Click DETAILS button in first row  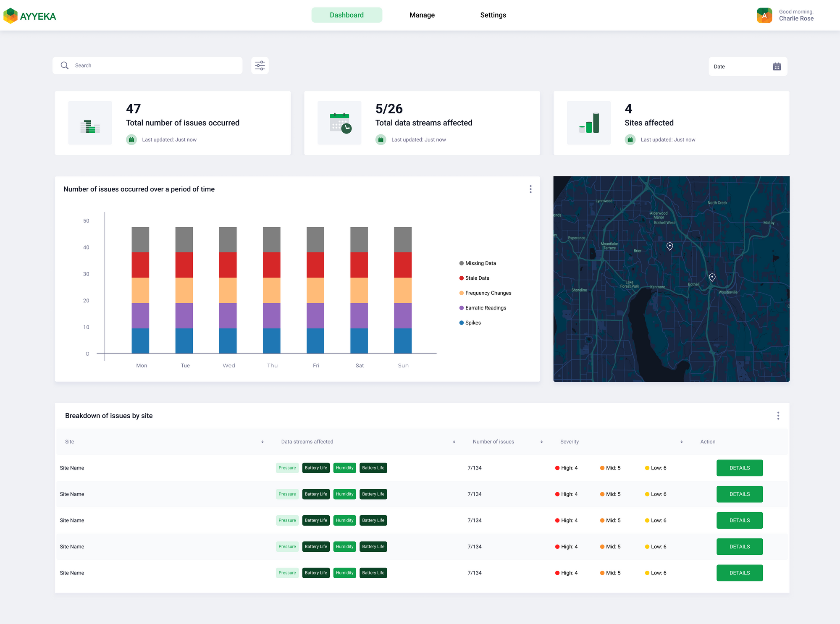[x=739, y=468]
